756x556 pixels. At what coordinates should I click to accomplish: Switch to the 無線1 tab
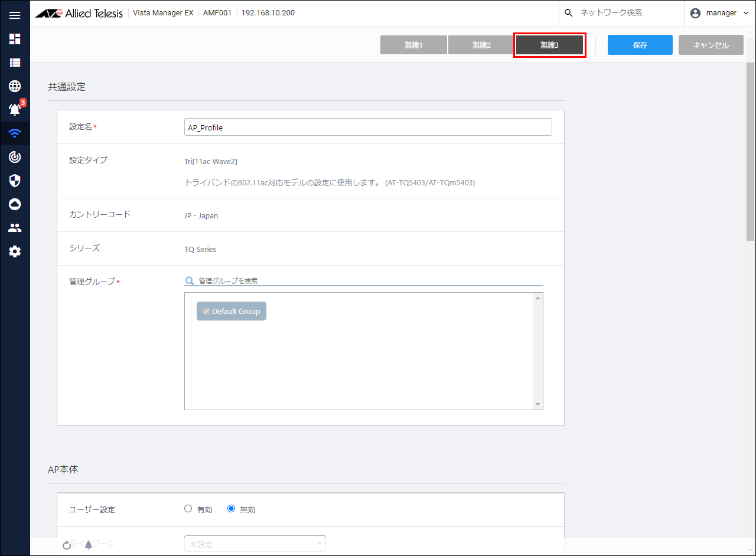tap(413, 45)
